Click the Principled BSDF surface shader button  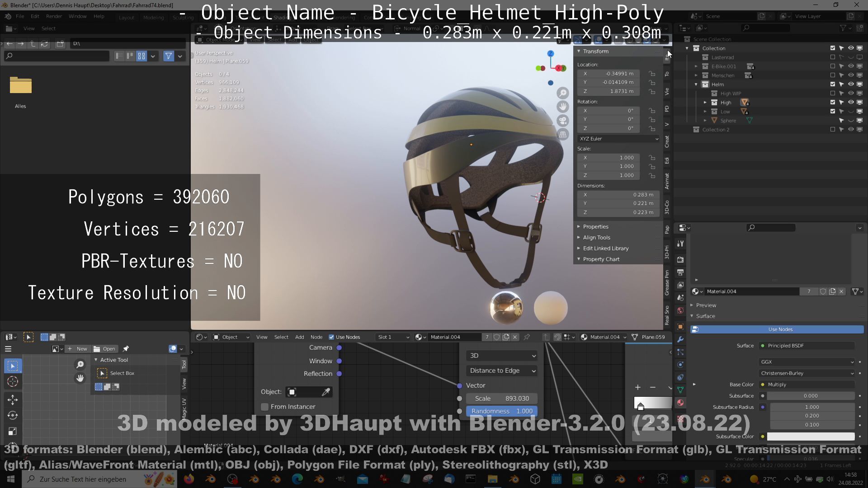[807, 346]
